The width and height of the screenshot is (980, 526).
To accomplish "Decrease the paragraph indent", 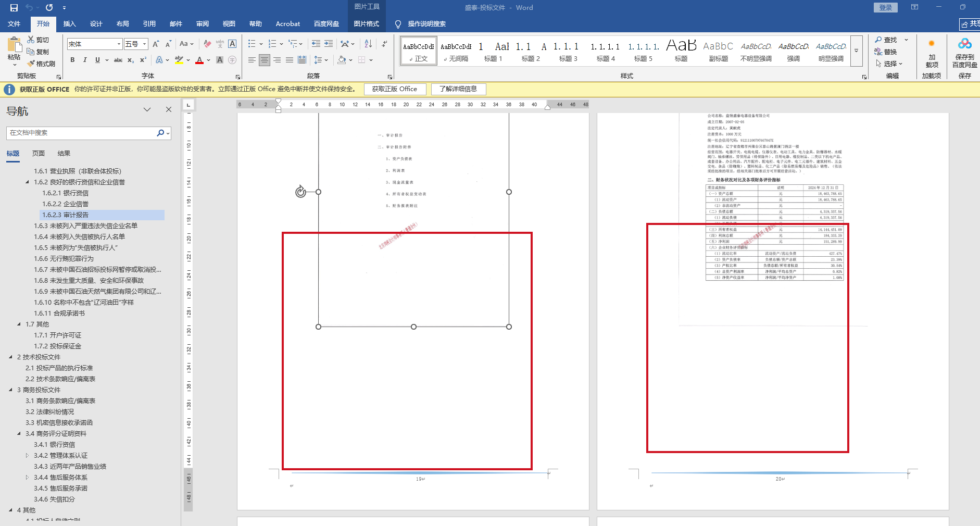I will [x=316, y=44].
